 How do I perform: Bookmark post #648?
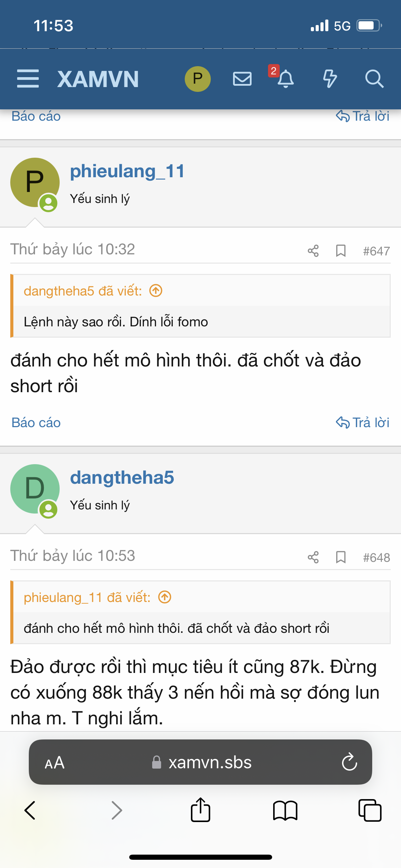click(341, 557)
